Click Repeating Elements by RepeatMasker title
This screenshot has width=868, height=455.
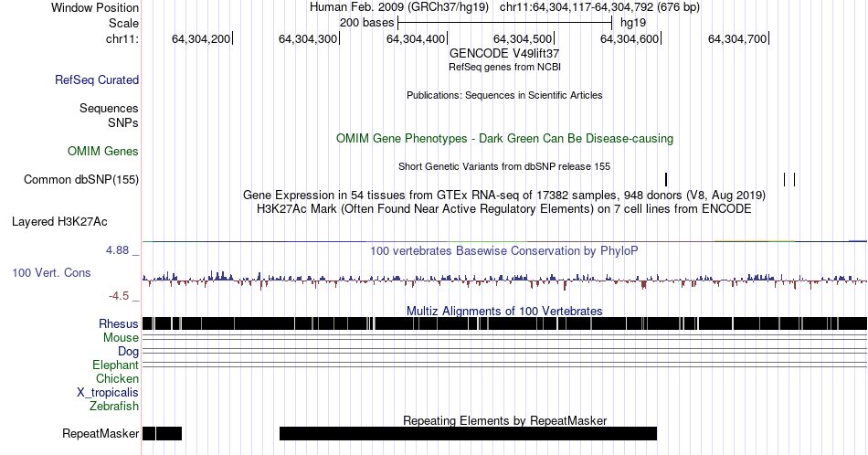504,420
